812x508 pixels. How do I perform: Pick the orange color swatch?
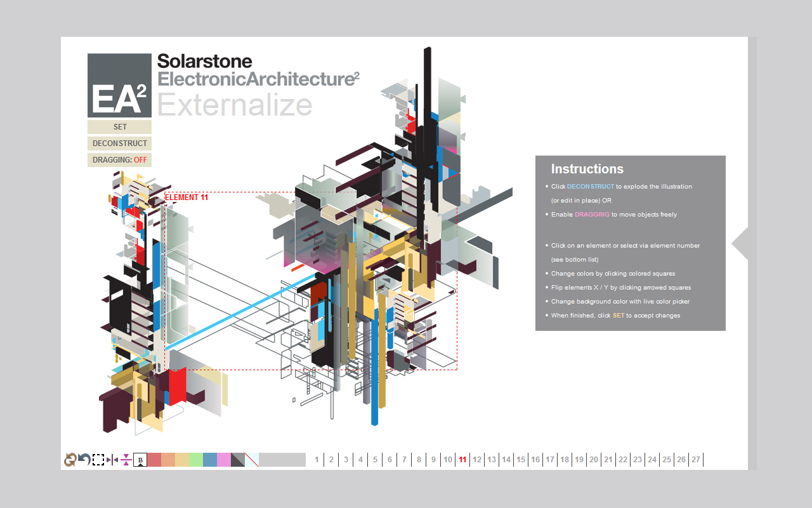(168, 460)
